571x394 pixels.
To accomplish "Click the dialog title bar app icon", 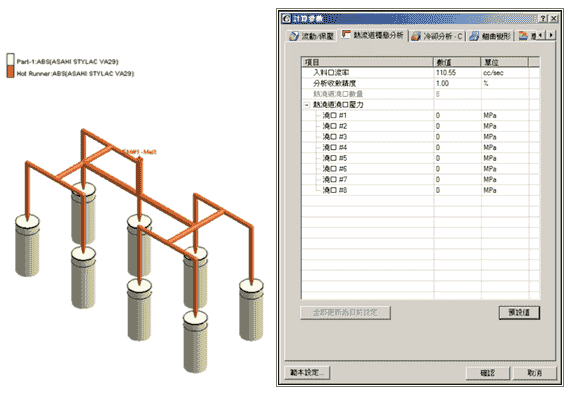I will [x=287, y=18].
